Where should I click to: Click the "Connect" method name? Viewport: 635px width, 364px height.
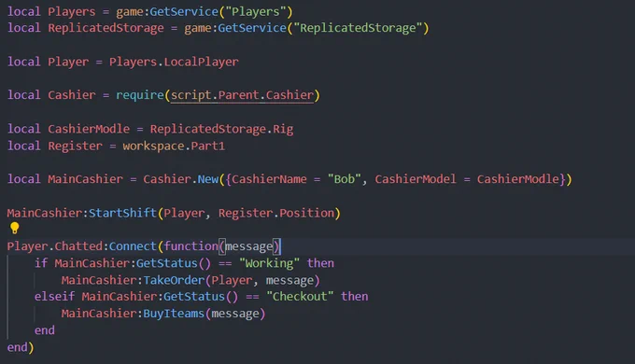click(133, 246)
